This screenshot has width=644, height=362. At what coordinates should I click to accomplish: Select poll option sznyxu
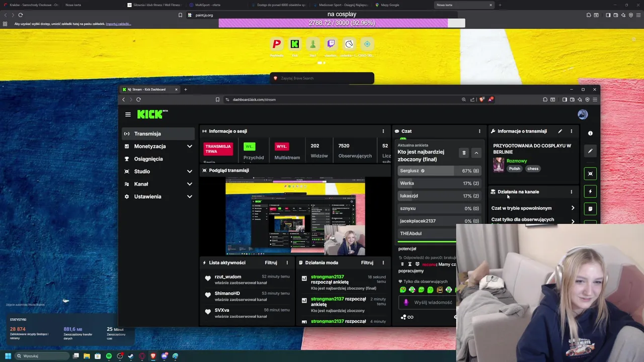[439, 209]
